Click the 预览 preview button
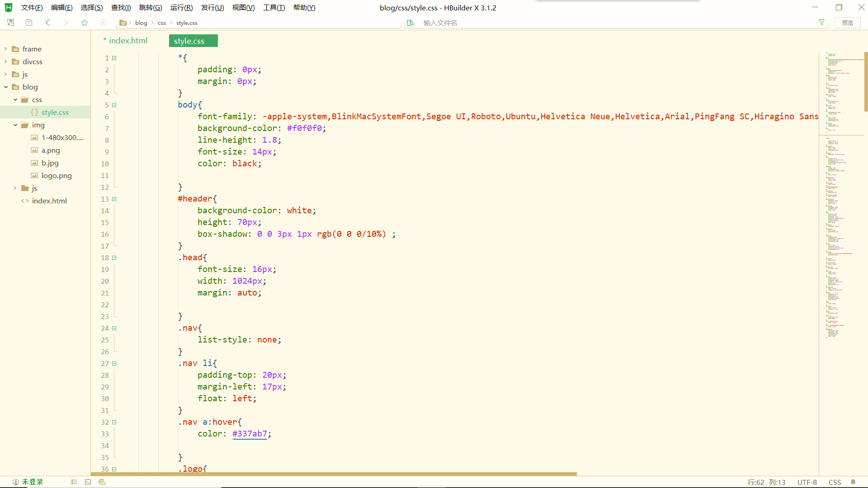This screenshot has height=488, width=868. point(848,23)
